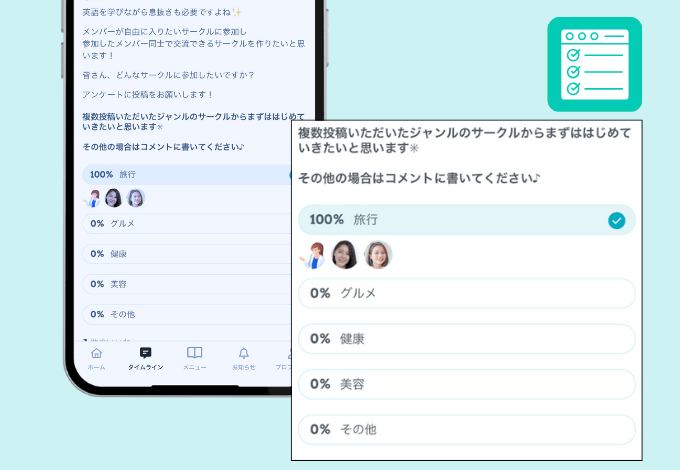Open the Menu book tab on phone
The height and width of the screenshot is (470, 680).
194,359
